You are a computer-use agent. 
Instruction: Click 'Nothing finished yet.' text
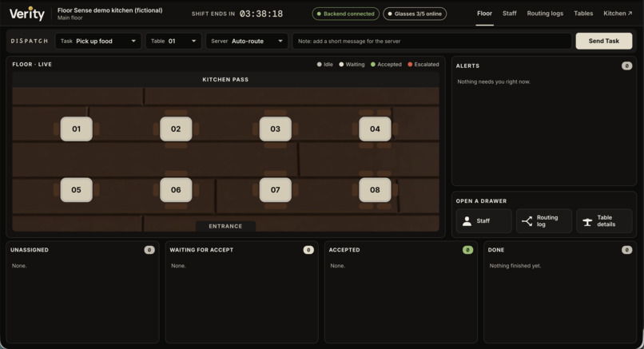(x=515, y=266)
